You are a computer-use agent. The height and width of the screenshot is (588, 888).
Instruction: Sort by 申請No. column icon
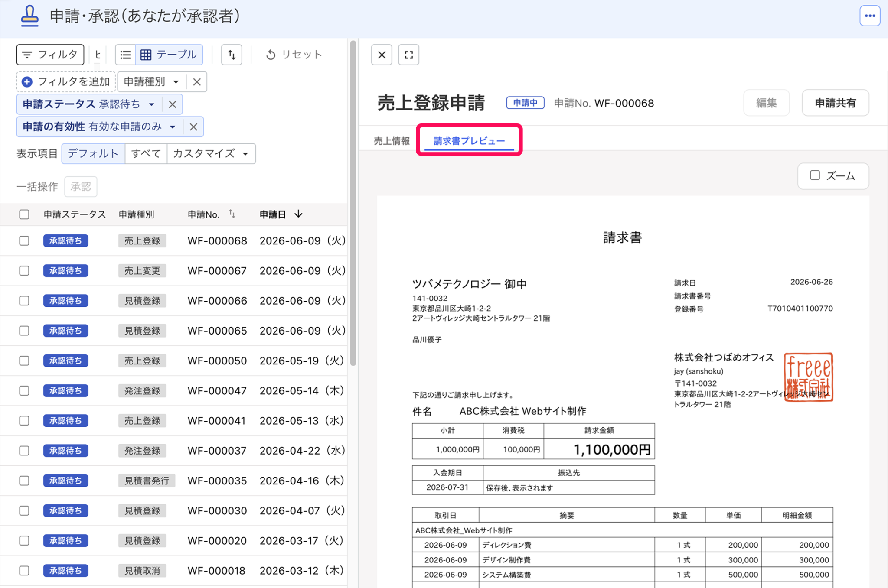point(232,214)
